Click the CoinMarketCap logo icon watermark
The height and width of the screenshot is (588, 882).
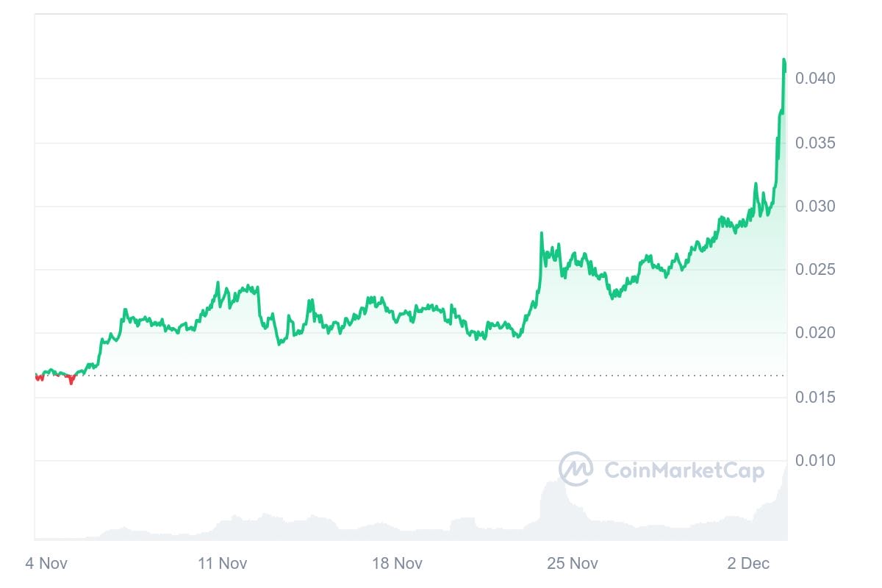coord(576,469)
